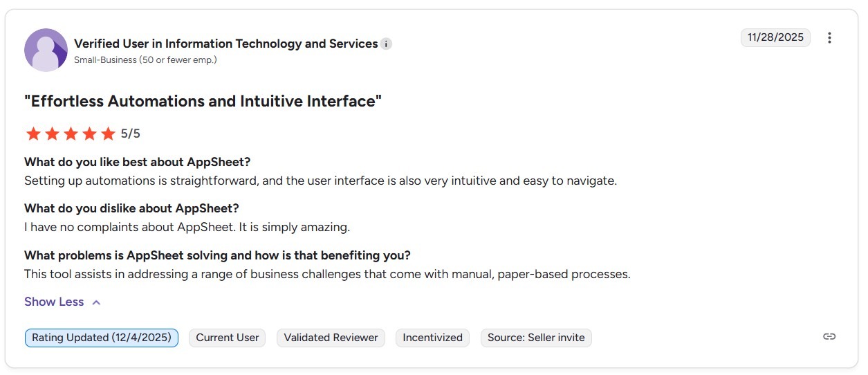Click the "What do you like best" heading
868x375 pixels.
point(137,162)
